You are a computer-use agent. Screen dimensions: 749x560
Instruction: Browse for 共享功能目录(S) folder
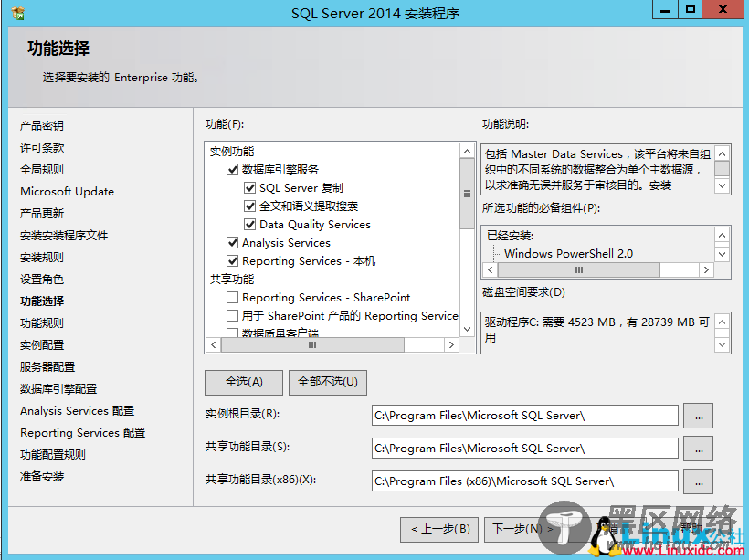[699, 449]
